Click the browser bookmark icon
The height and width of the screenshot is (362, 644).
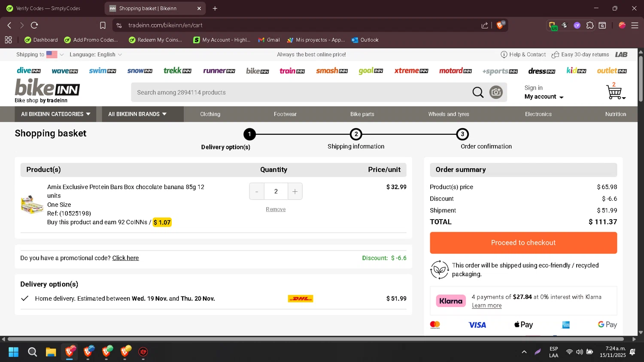pyautogui.click(x=103, y=25)
